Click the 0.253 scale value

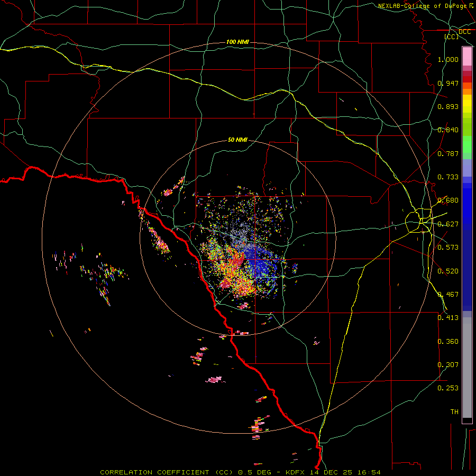(x=448, y=388)
